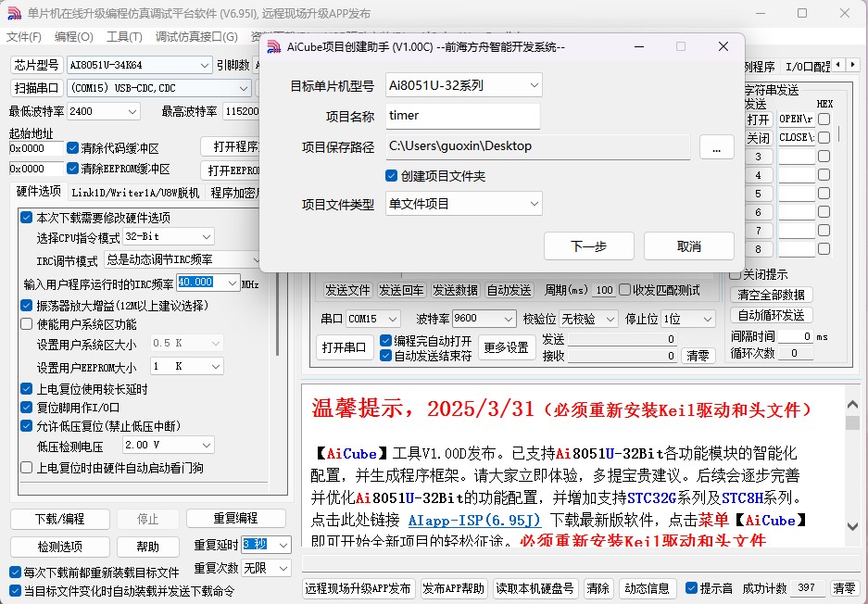Check HEX box for OPEN row

824,119
